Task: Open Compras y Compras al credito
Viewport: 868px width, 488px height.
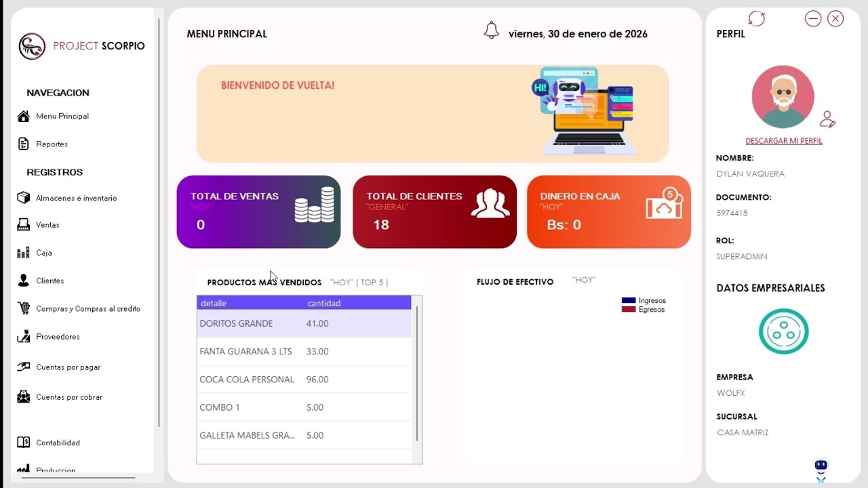Action: pyautogui.click(x=88, y=309)
